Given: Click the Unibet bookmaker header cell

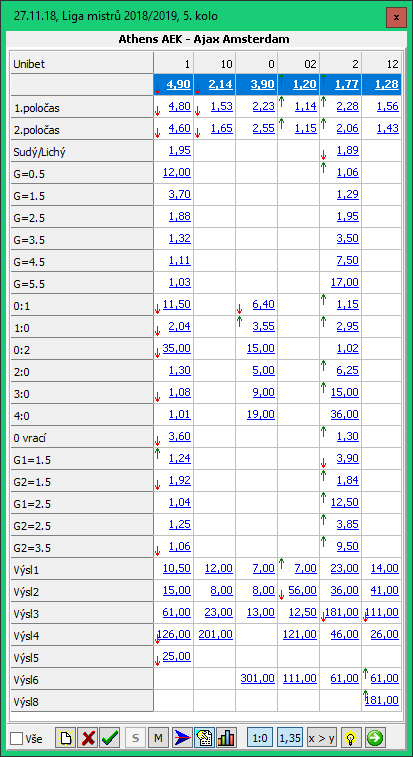Looking at the screenshot, I should pyautogui.click(x=82, y=63).
